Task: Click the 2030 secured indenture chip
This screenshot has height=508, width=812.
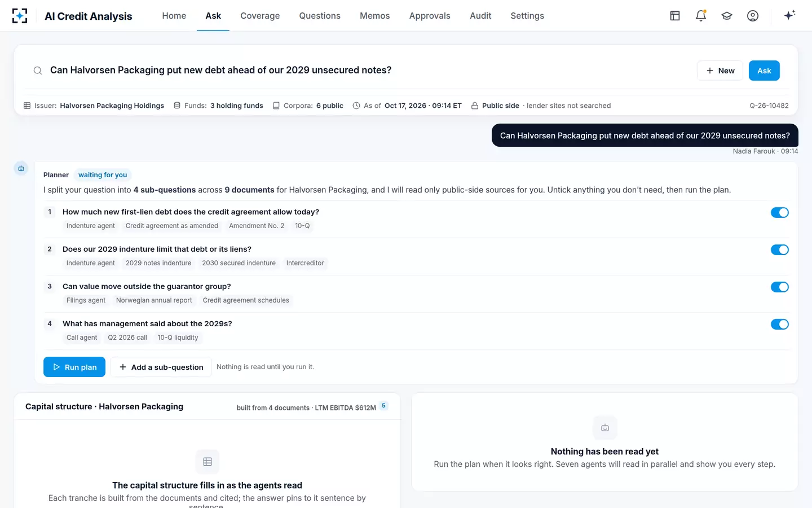Action: [x=239, y=263]
